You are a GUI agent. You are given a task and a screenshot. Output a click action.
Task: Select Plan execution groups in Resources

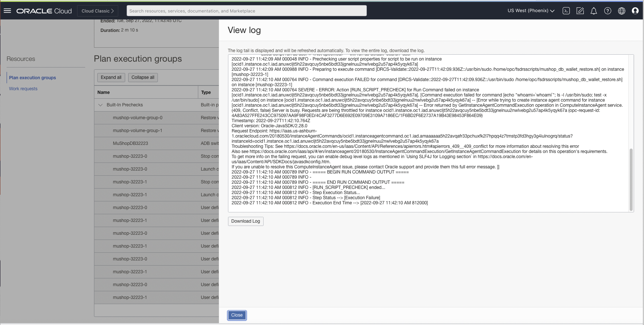(32, 78)
